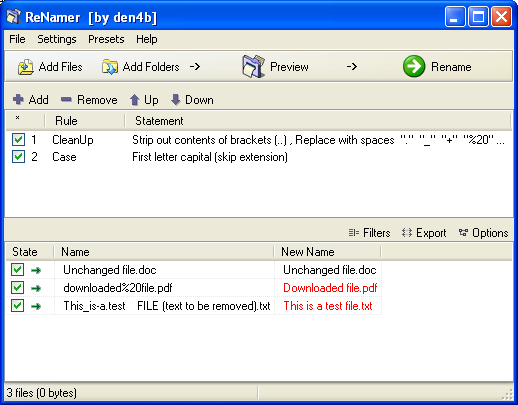
Task: Move rule down with Down arrow icon
Action: click(x=175, y=100)
